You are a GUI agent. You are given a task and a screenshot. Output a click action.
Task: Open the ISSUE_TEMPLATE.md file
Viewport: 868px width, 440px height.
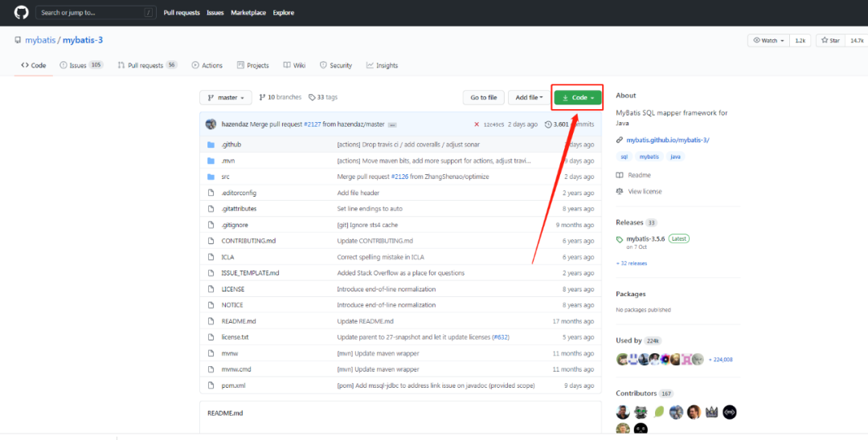tap(250, 273)
